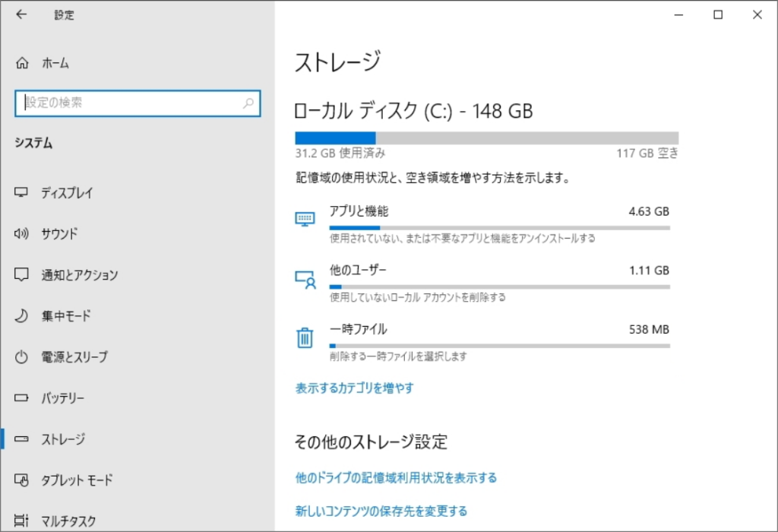Image resolution: width=778 pixels, height=532 pixels.
Task: Maximize the Settings window
Action: coord(718,15)
